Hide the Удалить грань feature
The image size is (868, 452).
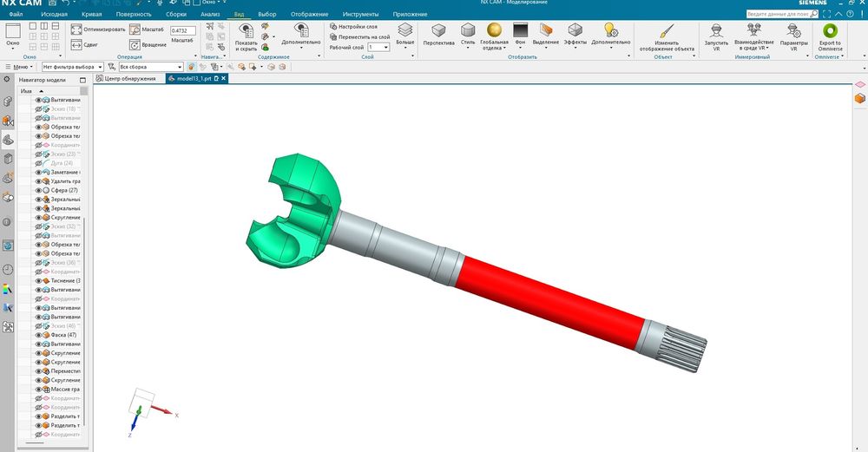point(39,181)
